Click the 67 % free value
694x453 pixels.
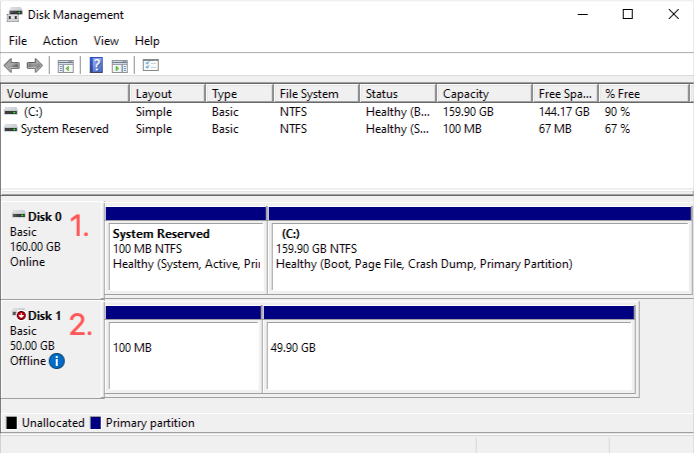617,129
